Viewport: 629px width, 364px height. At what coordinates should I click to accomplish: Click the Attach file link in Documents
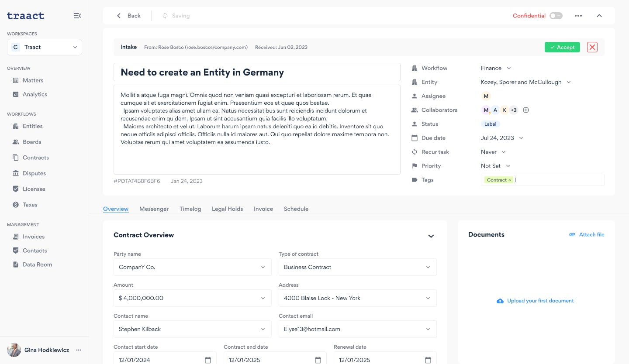591,234
